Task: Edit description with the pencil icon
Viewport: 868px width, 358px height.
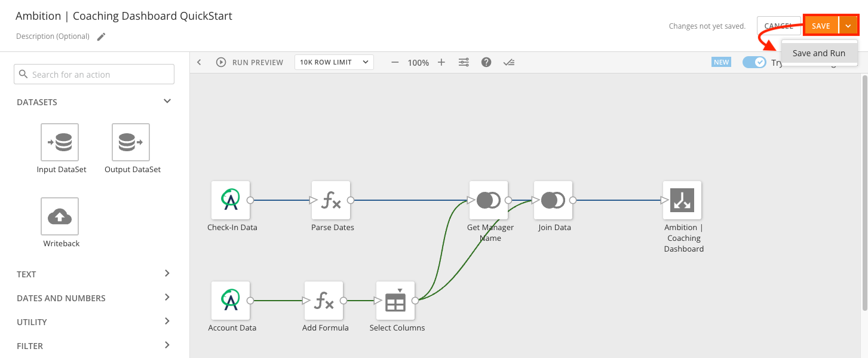Action: 102,36
